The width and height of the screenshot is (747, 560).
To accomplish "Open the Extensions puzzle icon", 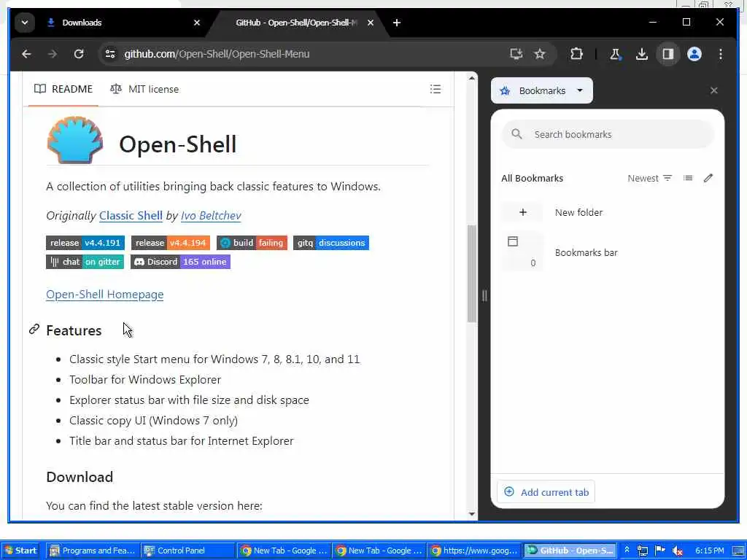I will [x=576, y=54].
